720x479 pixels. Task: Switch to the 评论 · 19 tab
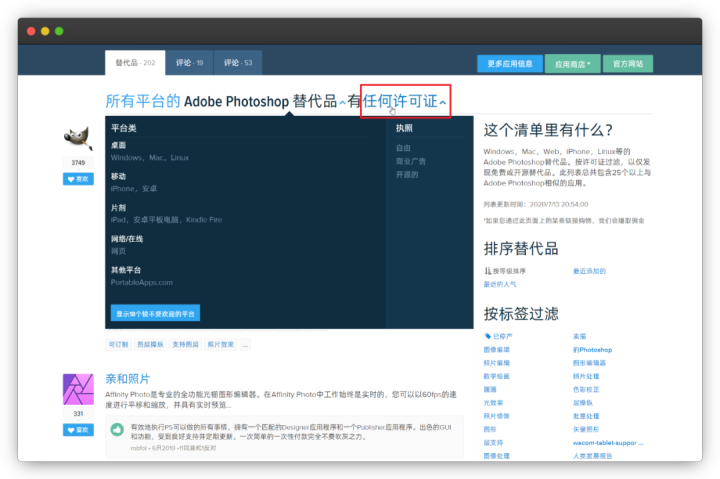pos(189,62)
